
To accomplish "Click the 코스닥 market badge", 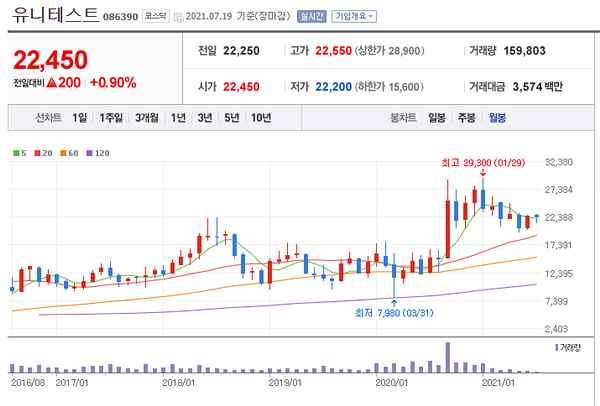I will point(156,16).
